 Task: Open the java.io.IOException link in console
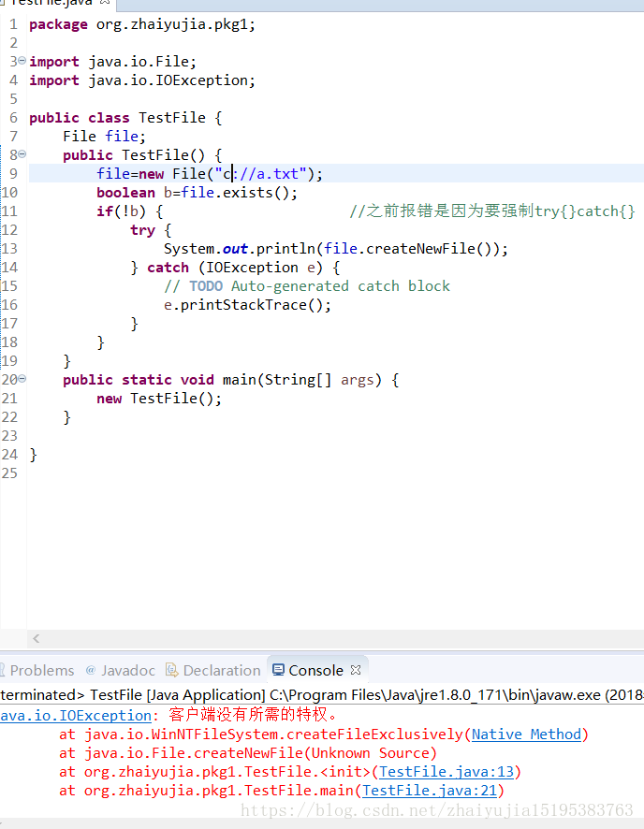coord(76,716)
